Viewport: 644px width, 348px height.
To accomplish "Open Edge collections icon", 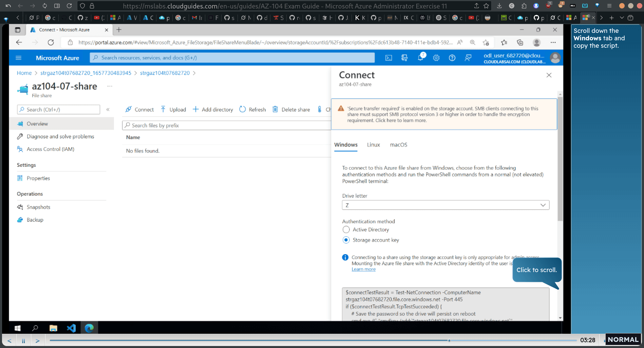I will (x=520, y=42).
